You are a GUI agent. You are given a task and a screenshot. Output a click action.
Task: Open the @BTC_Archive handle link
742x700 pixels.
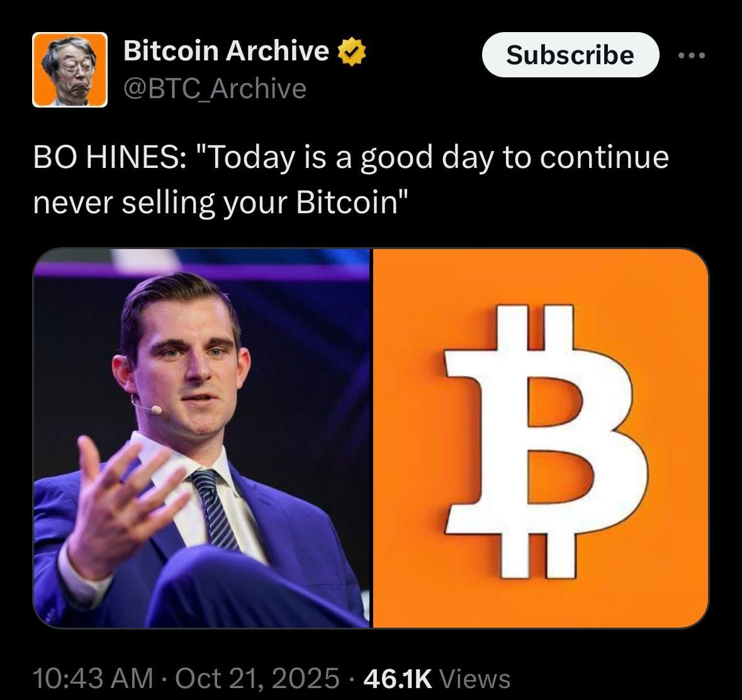coord(215,89)
